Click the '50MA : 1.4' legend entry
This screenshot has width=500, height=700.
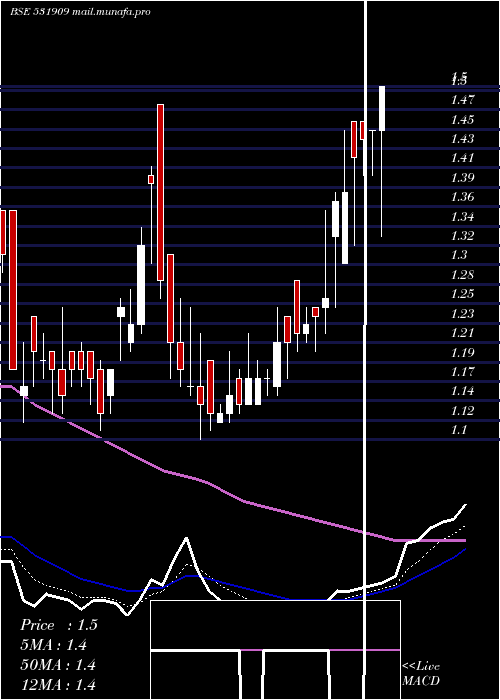click(58, 665)
